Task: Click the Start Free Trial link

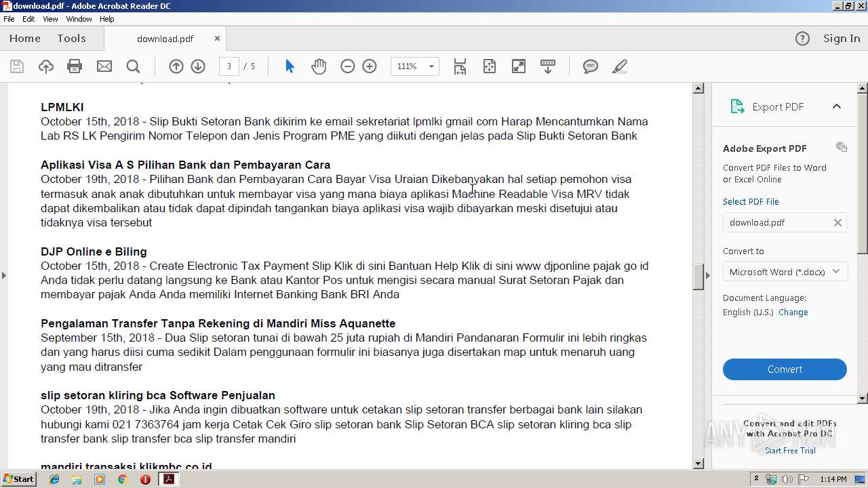Action: [x=790, y=451]
